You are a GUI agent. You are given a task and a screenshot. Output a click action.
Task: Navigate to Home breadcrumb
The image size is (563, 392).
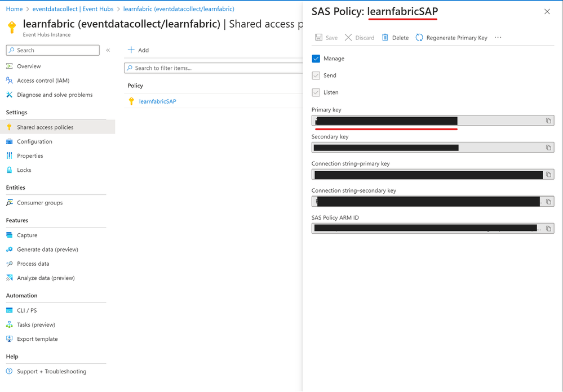tap(14, 9)
